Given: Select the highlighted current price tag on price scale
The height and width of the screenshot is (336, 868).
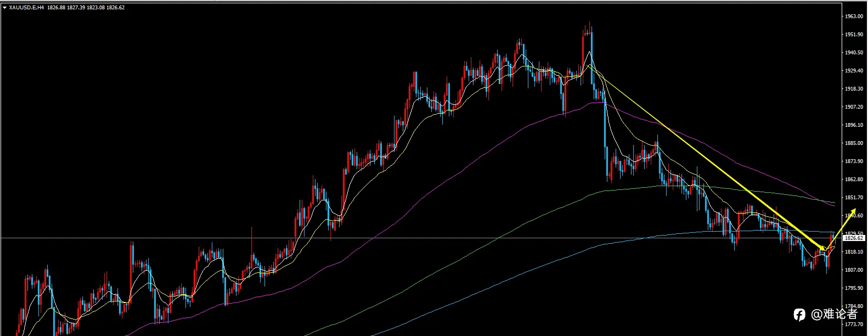Looking at the screenshot, I should [854, 238].
